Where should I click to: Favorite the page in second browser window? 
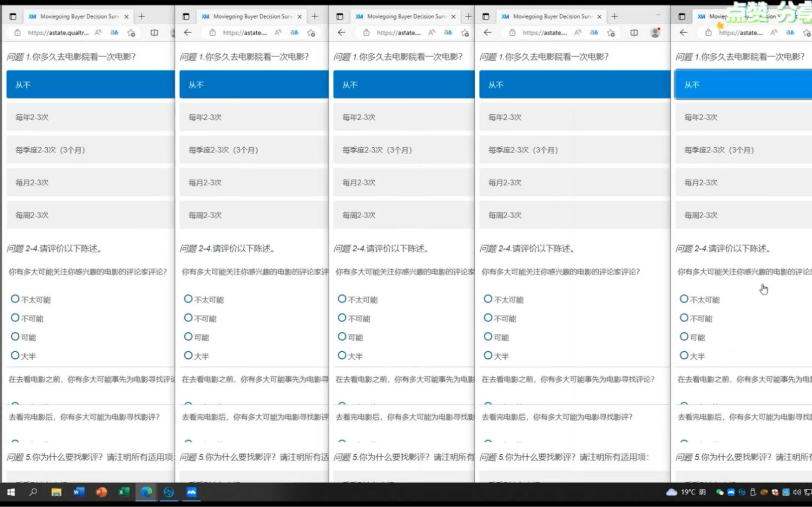pyautogui.click(x=311, y=32)
